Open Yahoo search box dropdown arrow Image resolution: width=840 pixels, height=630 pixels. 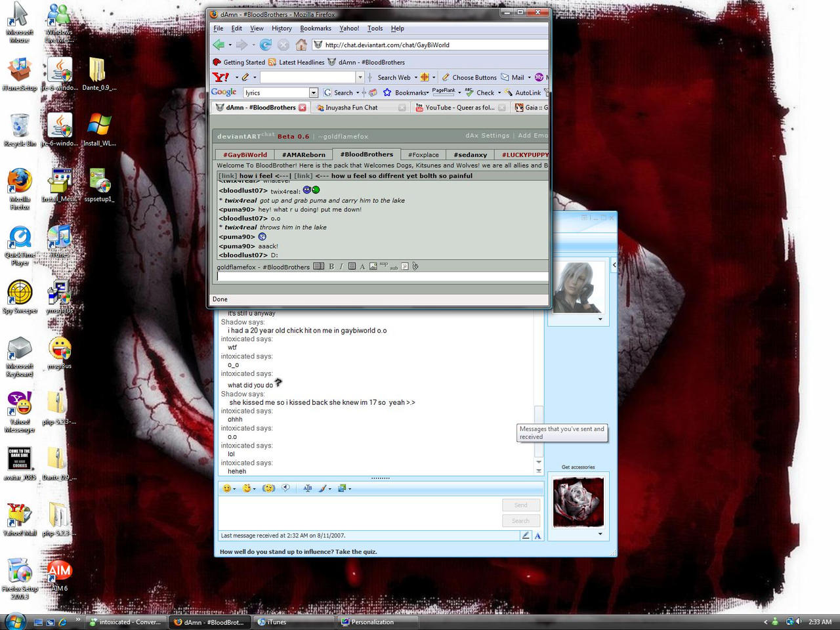[360, 77]
